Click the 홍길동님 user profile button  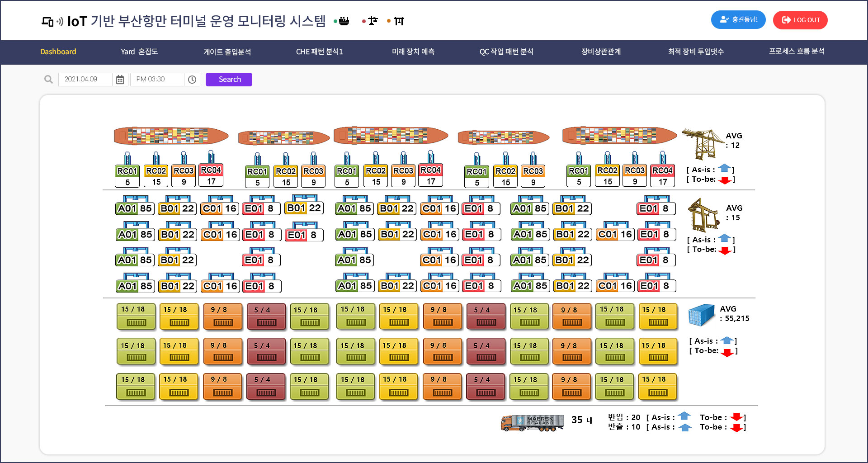click(x=738, y=20)
